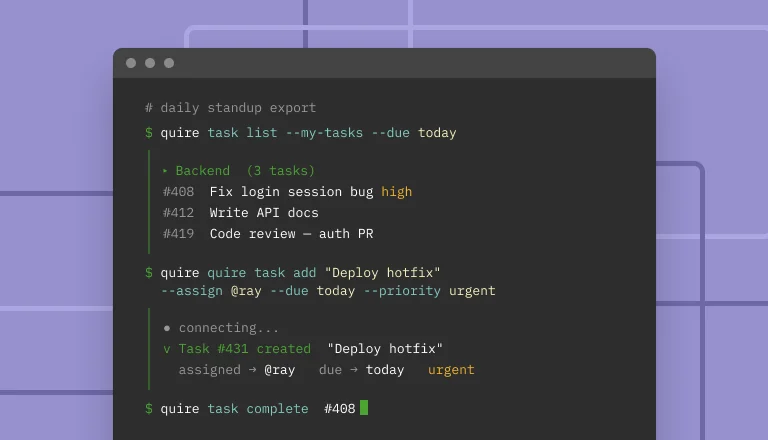The height and width of the screenshot is (440, 768).
Task: Click the 'quire task add' command text
Action: (262, 272)
